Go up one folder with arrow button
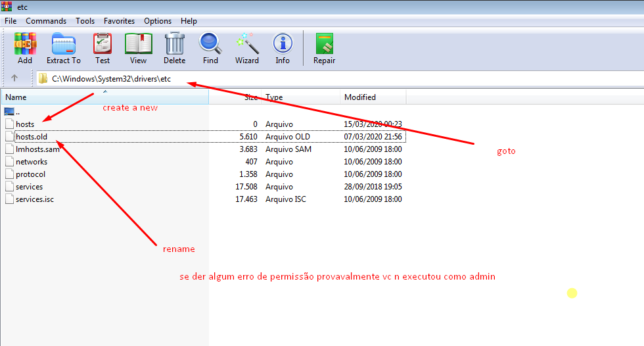 [14, 78]
